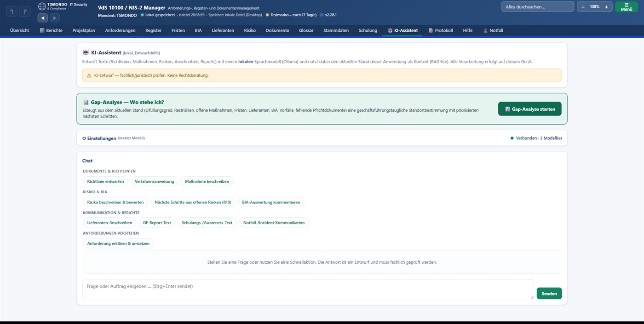Click the blue version status dot
644x324 pixels.
[x=322, y=15]
